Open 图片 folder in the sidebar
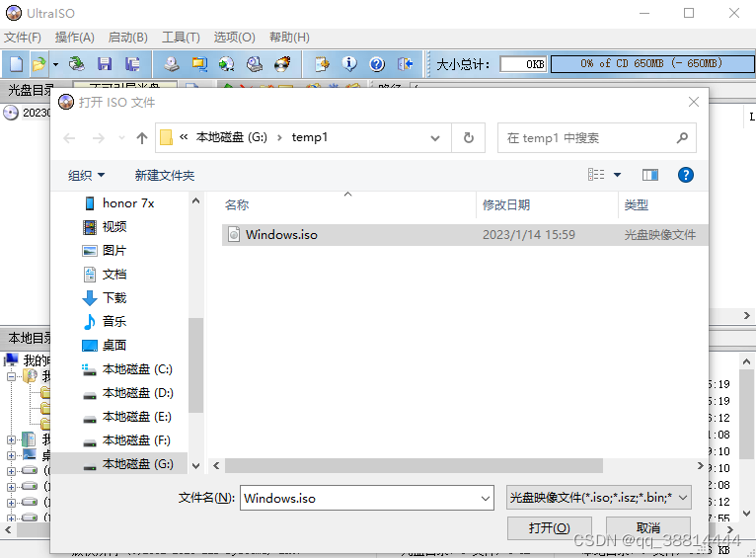The height and width of the screenshot is (558, 756). click(x=105, y=251)
